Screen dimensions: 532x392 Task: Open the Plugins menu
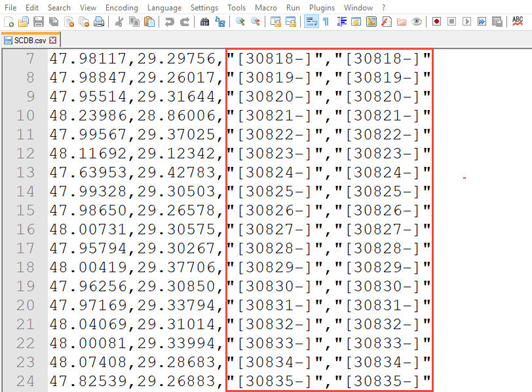pos(321,7)
